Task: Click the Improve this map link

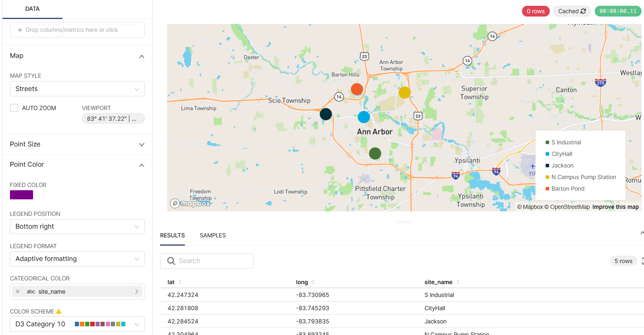Action: click(615, 207)
